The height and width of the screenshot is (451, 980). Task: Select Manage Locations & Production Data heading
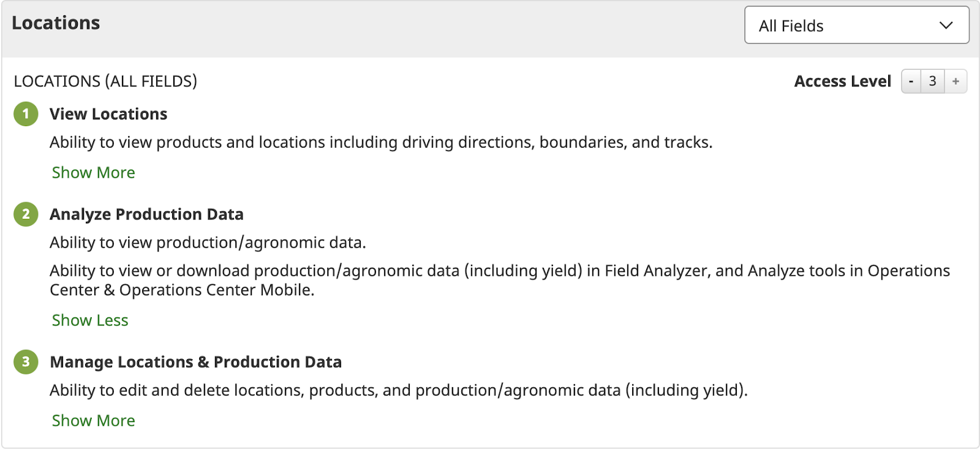(195, 362)
